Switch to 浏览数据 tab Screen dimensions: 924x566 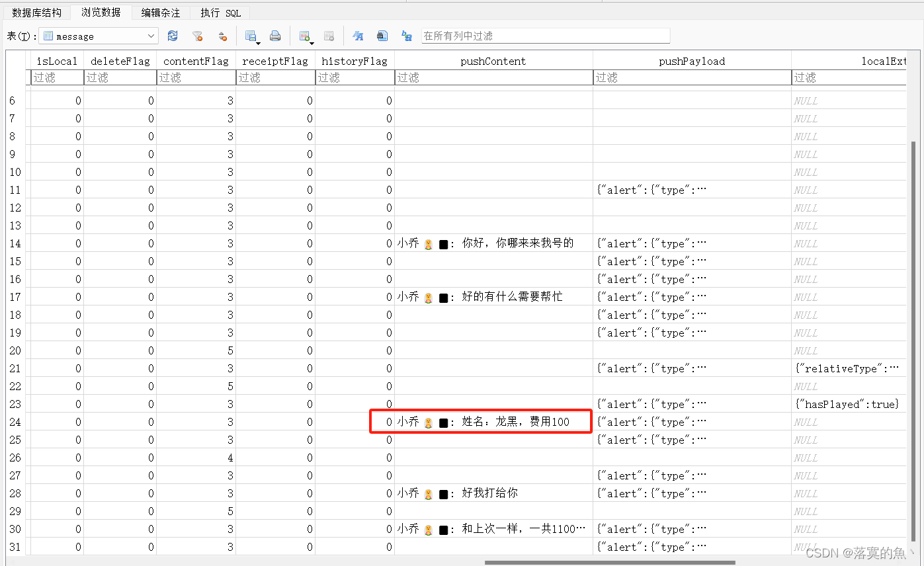(x=101, y=13)
